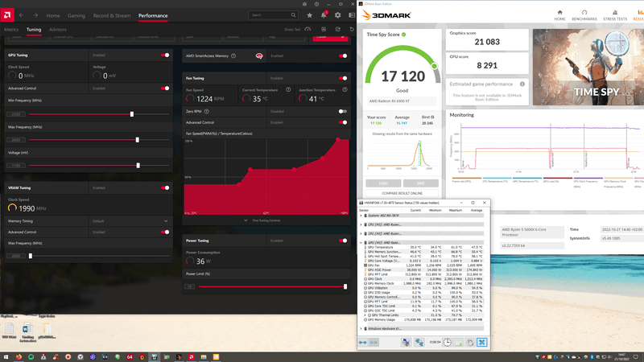Click the HWiNFO clock reset icon
The width and height of the screenshot is (644, 362).
click(448, 343)
